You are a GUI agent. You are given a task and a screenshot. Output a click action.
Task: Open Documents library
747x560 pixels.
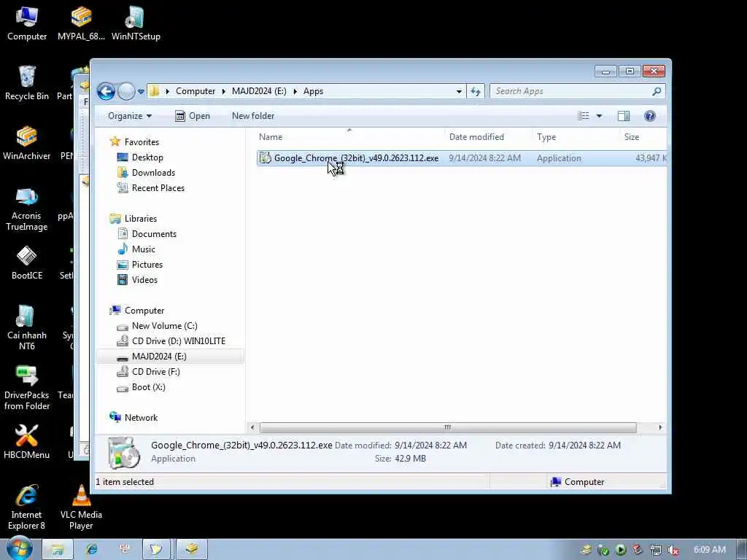coord(154,234)
